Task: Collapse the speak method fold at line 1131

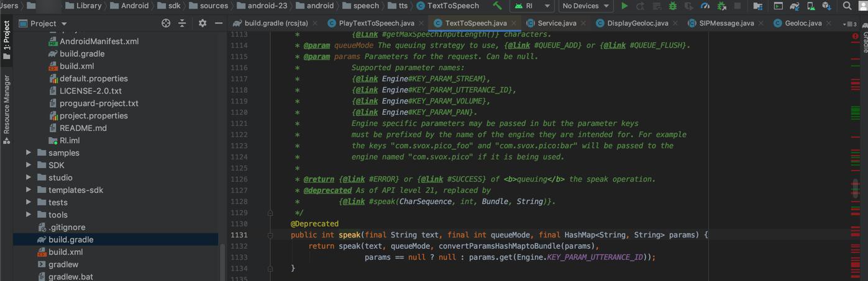Action: click(270, 235)
